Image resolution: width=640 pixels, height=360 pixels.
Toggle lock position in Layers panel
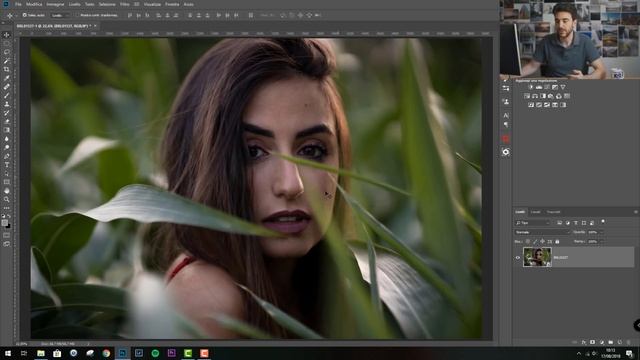click(x=542, y=242)
